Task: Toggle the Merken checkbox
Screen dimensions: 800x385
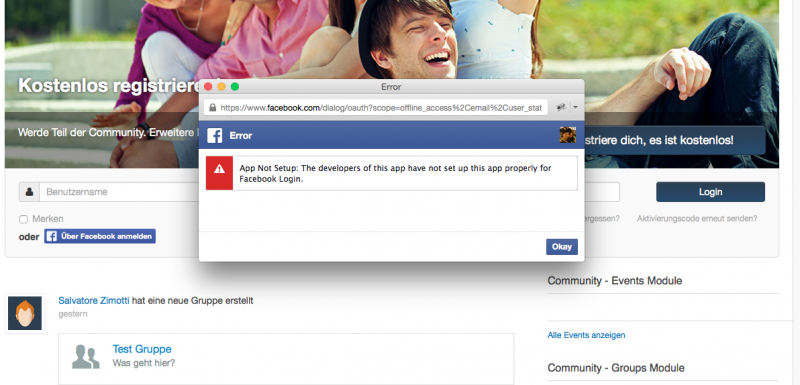Action: click(23, 219)
